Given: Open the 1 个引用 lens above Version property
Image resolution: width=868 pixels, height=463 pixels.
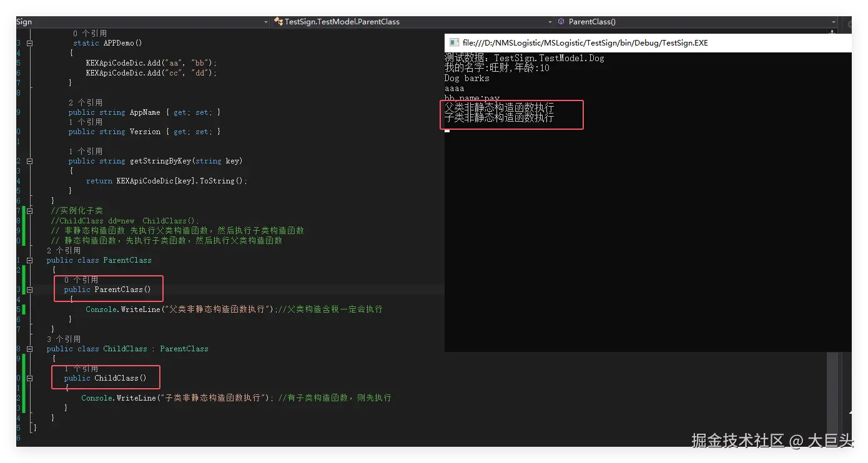Looking at the screenshot, I should (86, 122).
